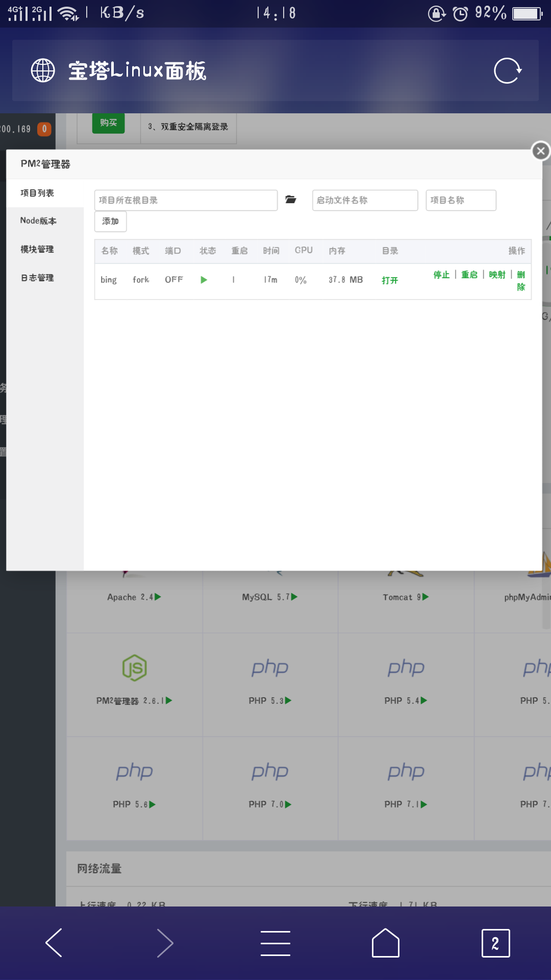The height and width of the screenshot is (980, 551).
Task: Click the bing project name cell
Action: point(109,280)
